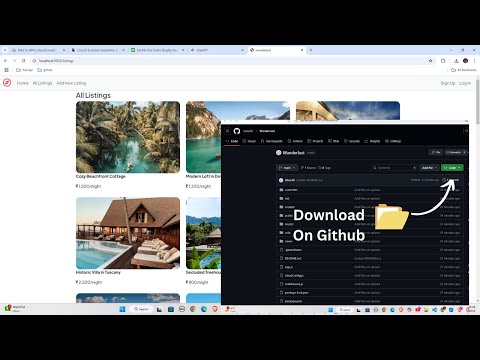The height and width of the screenshot is (360, 480).
Task: Open the Security tab in GitHub
Action: tap(352, 141)
